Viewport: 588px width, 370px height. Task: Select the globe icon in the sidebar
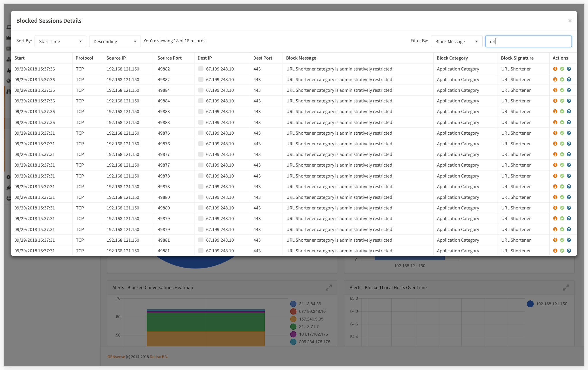[x=9, y=81]
